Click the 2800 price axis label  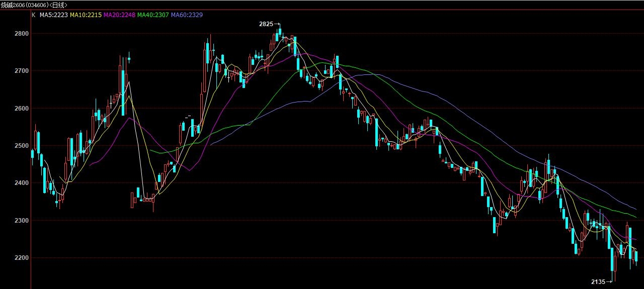pos(15,34)
